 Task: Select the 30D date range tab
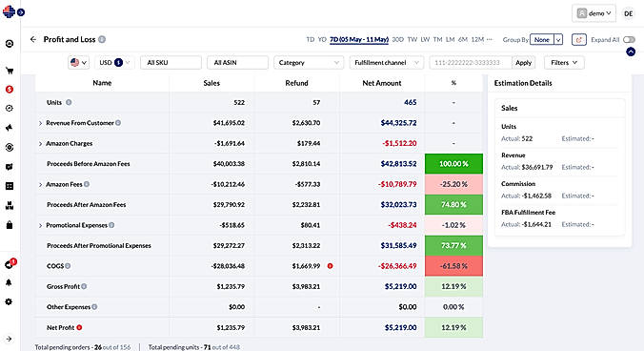397,39
